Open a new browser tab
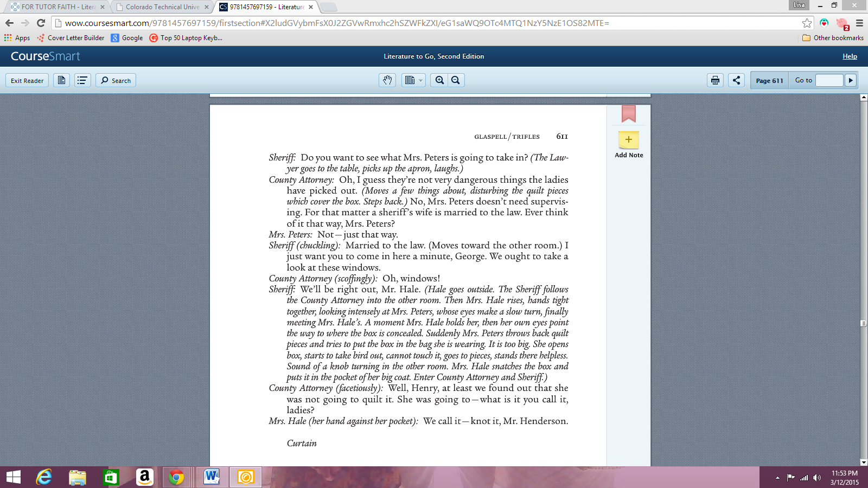The height and width of the screenshot is (488, 868). tap(328, 7)
